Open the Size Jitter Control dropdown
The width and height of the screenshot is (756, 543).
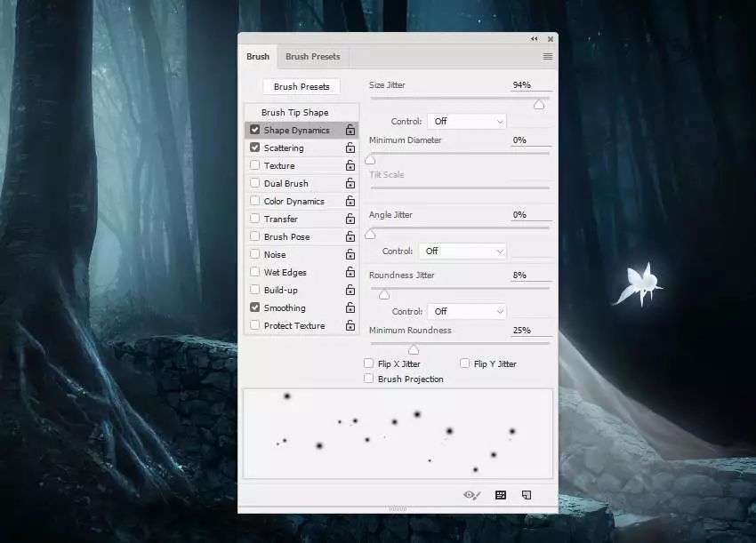(467, 122)
